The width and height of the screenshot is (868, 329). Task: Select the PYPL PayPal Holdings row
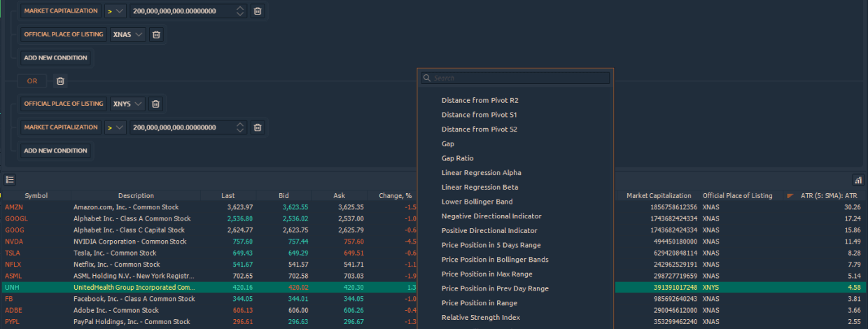pos(434,321)
